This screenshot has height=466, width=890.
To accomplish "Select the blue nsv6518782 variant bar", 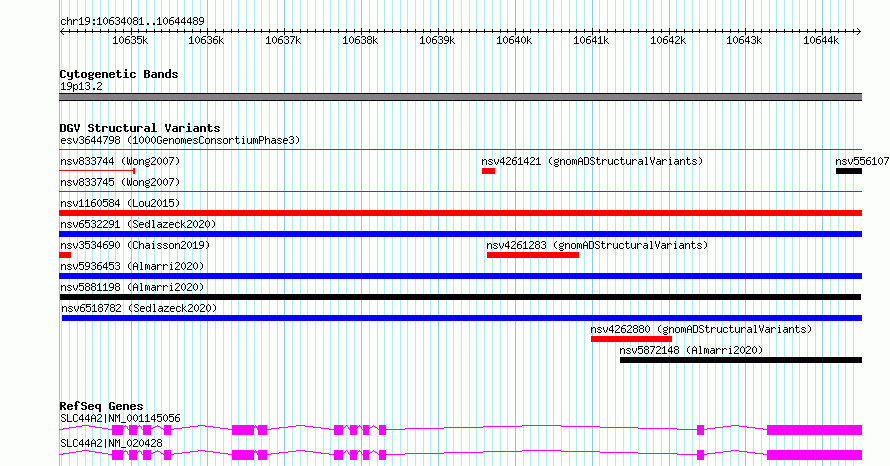I will 461,318.
